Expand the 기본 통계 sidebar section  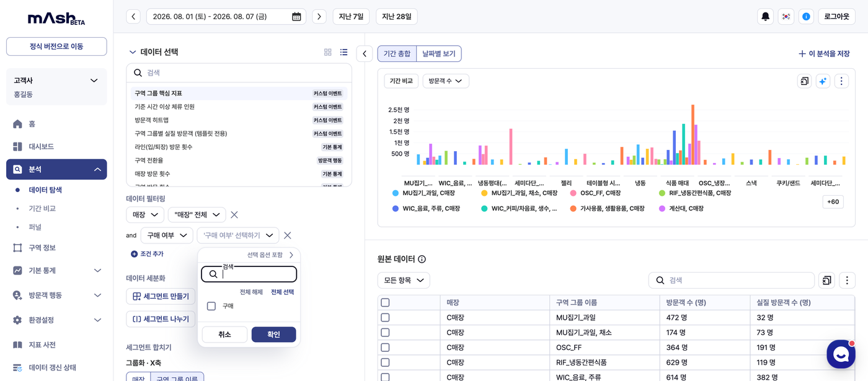pyautogui.click(x=97, y=271)
